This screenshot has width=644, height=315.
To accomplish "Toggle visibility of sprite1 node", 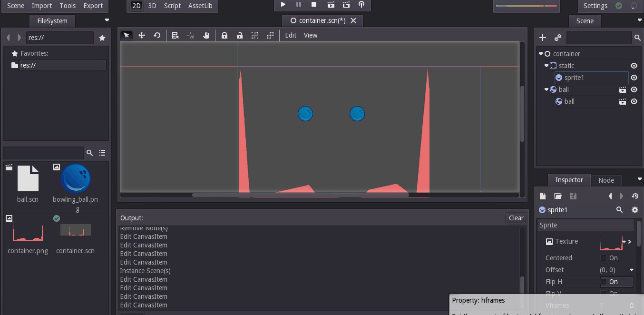I will pos(634,78).
